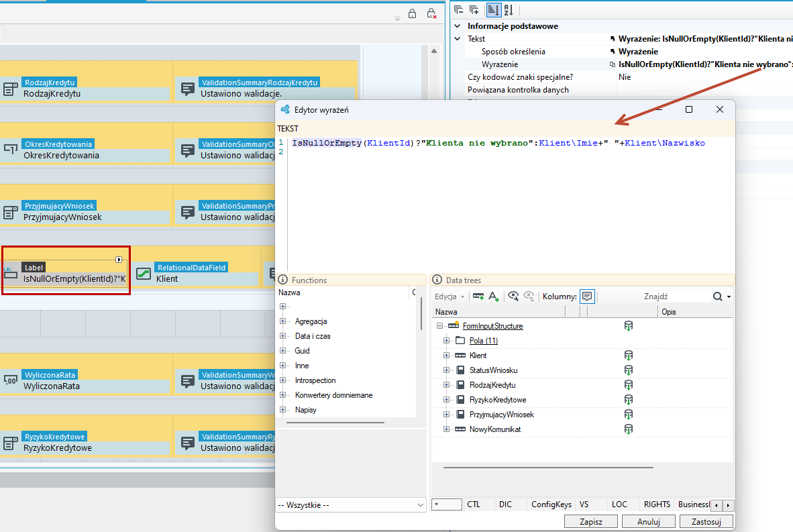This screenshot has width=793, height=532.
Task: Sort properties alphabetically with A-Z icon
Action: [509, 9]
